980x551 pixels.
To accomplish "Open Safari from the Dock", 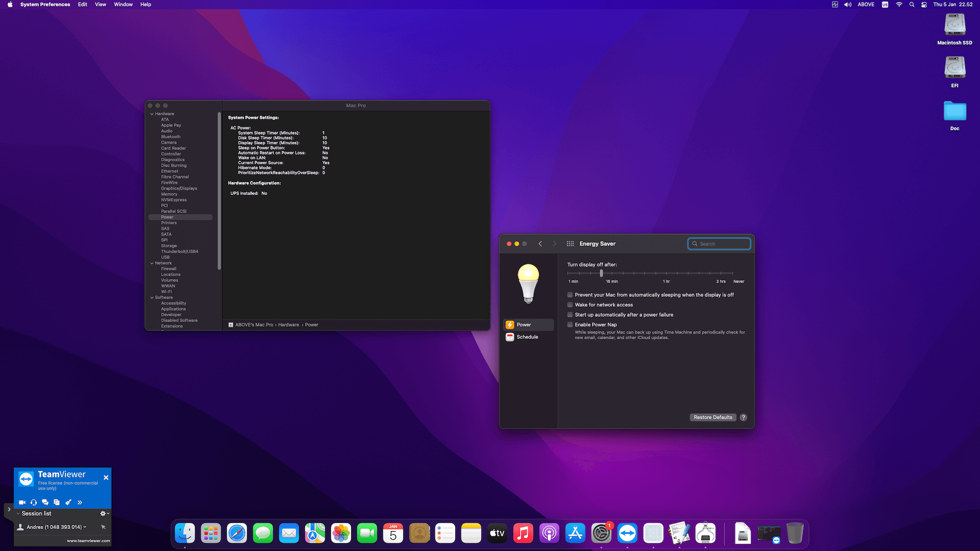I will coord(237,534).
